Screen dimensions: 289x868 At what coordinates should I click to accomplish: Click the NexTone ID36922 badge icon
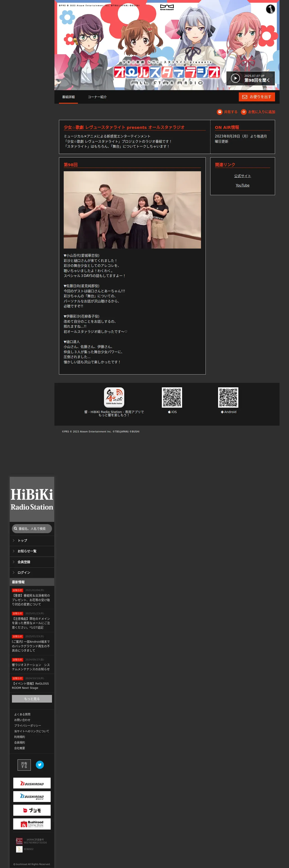tap(19, 849)
